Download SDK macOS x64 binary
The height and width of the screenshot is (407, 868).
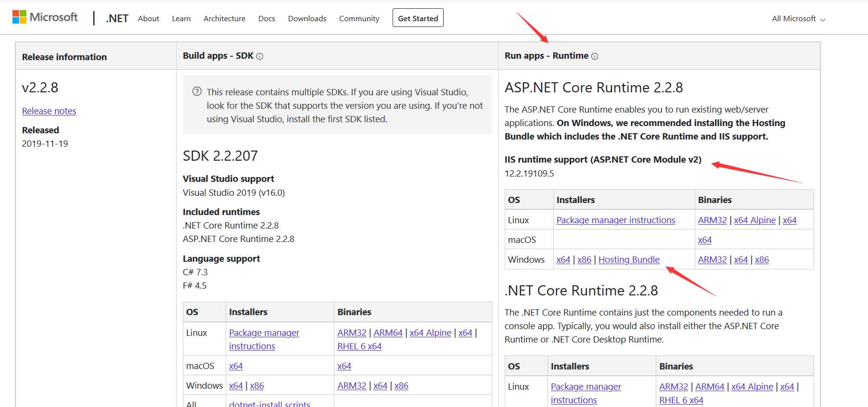click(344, 366)
